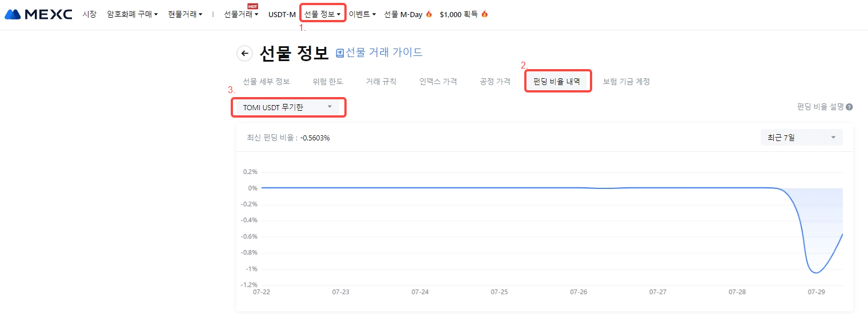Select the 보험 기금 계정 tab

[626, 82]
